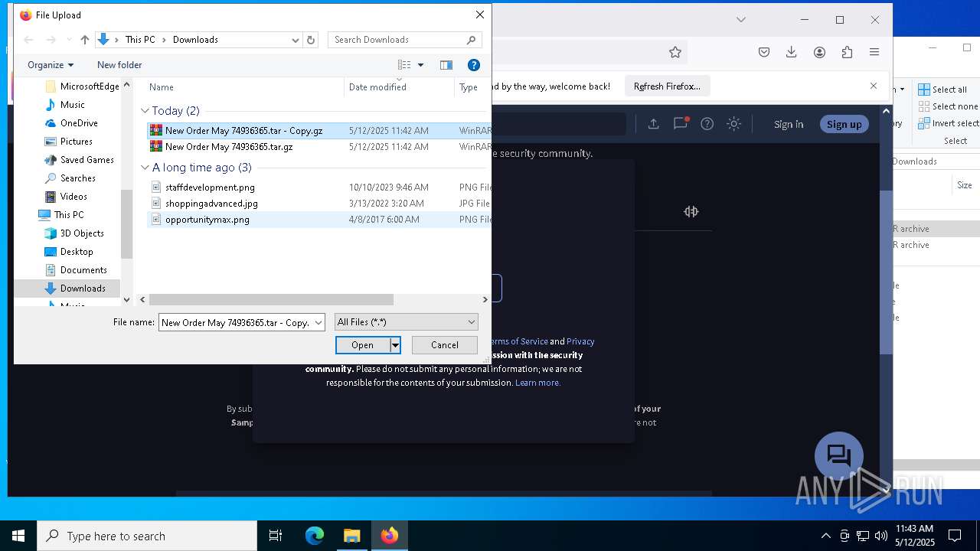Screen dimensions: 980x551
Task: Expand the address path history dropdown
Action: pyautogui.click(x=296, y=40)
